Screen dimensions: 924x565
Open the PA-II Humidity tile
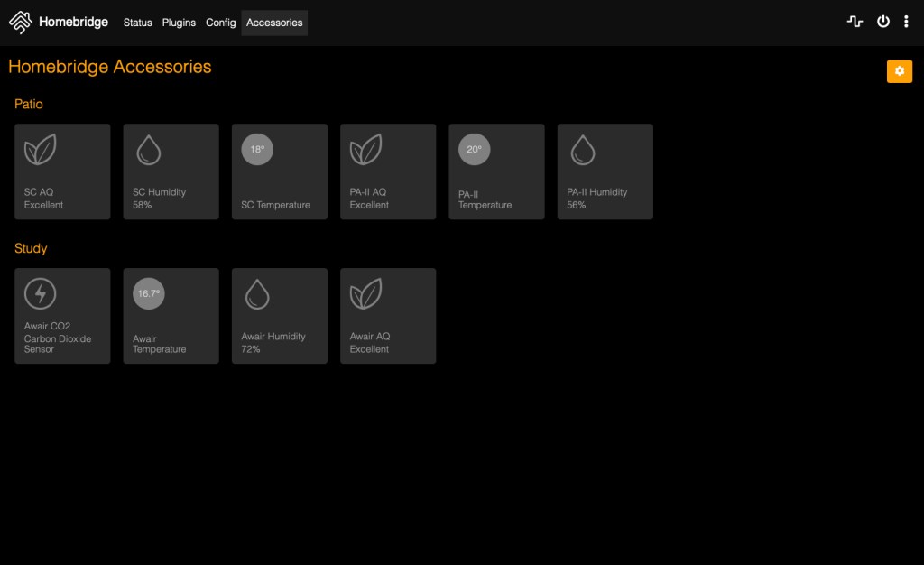(x=605, y=171)
